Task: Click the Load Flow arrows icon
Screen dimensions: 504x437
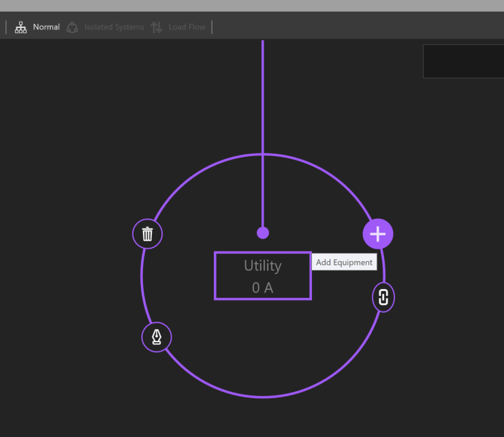Action: [x=157, y=27]
